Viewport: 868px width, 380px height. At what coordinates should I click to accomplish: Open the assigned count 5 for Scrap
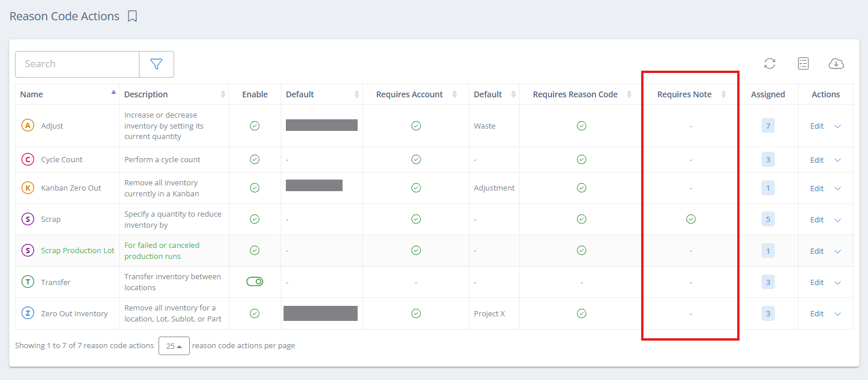pyautogui.click(x=768, y=219)
